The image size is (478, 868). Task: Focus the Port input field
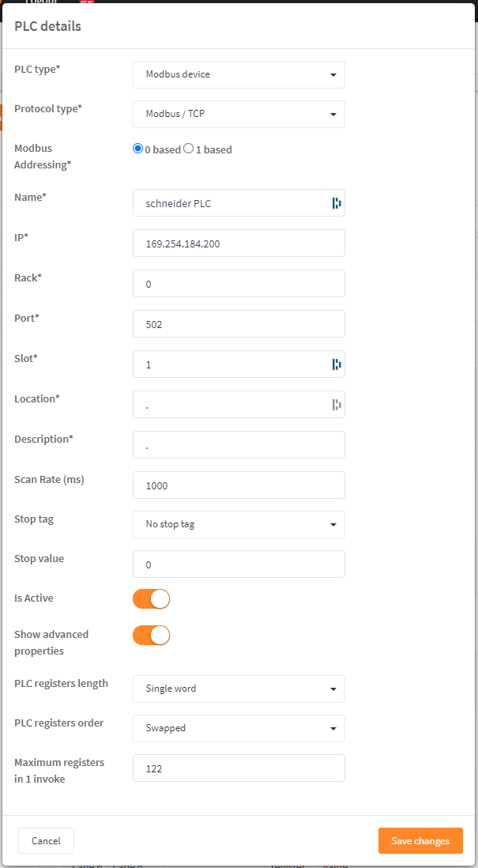pos(239,324)
